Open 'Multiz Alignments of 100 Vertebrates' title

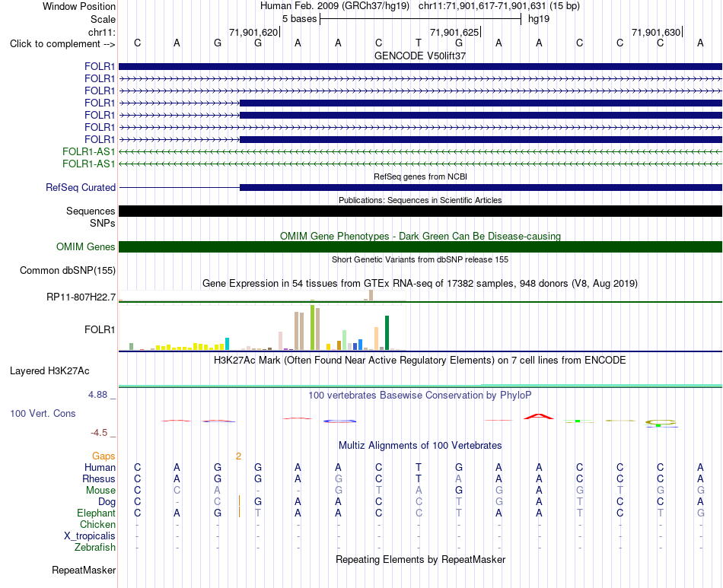420,446
